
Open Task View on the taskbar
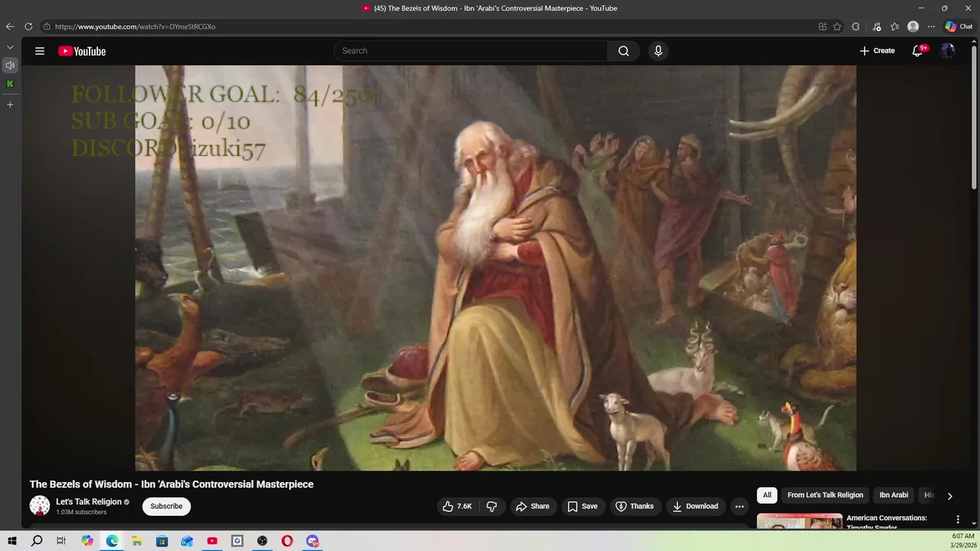(x=61, y=541)
